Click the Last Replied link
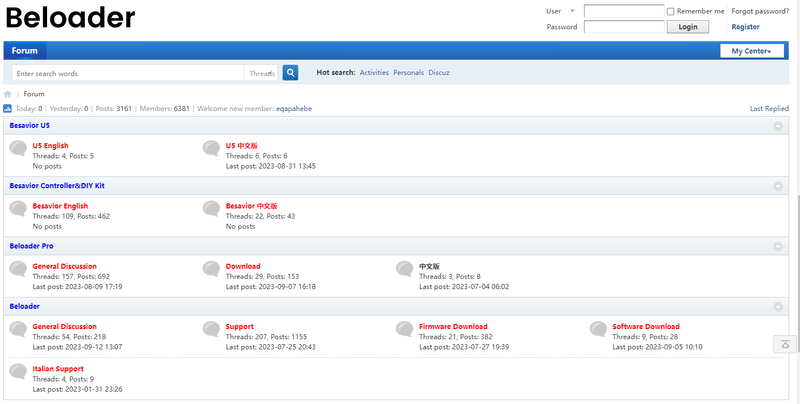The image size is (800, 404). point(769,109)
